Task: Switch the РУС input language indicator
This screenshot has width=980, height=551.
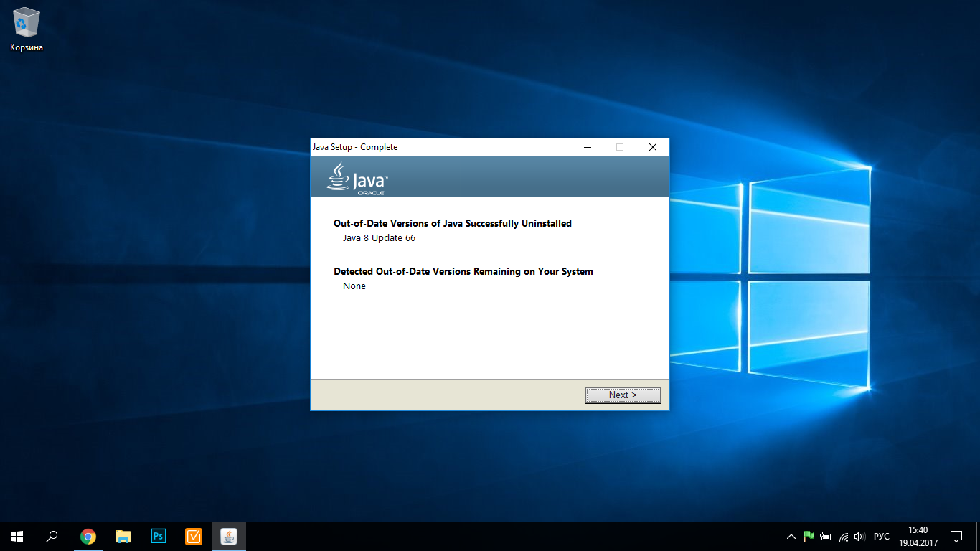Action: tap(881, 536)
